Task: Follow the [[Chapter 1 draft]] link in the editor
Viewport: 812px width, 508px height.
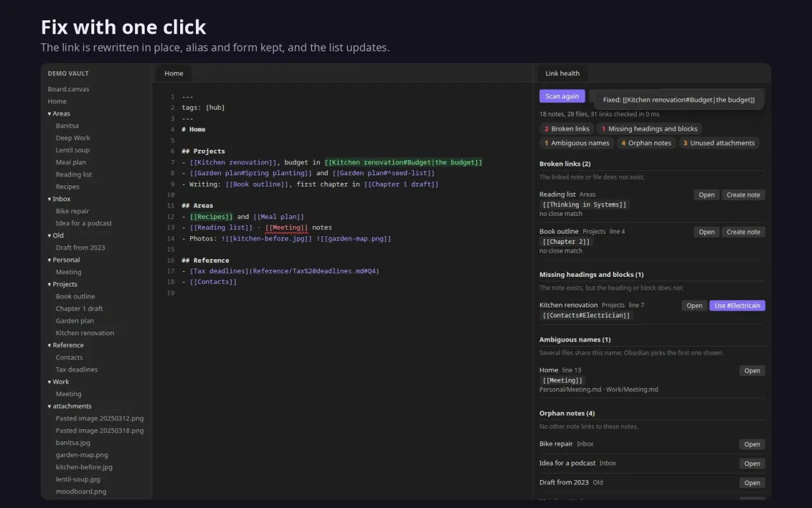Action: [401, 184]
